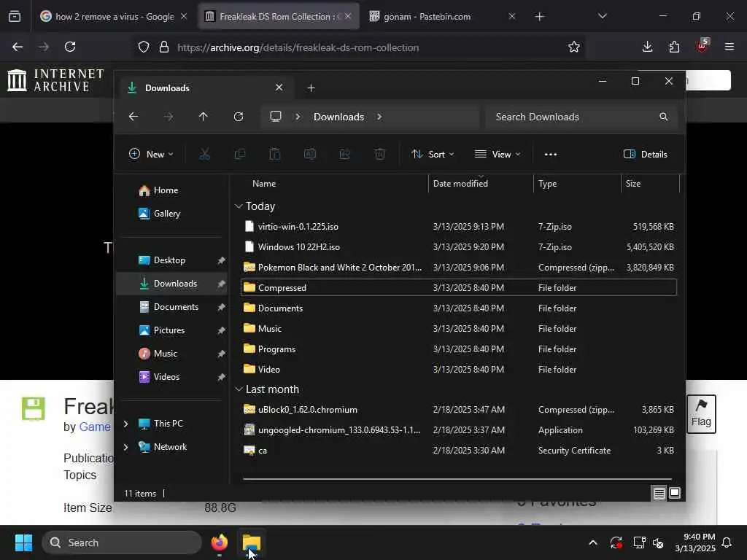Select the virtio-win-0.1.225.iso file

(x=459, y=226)
